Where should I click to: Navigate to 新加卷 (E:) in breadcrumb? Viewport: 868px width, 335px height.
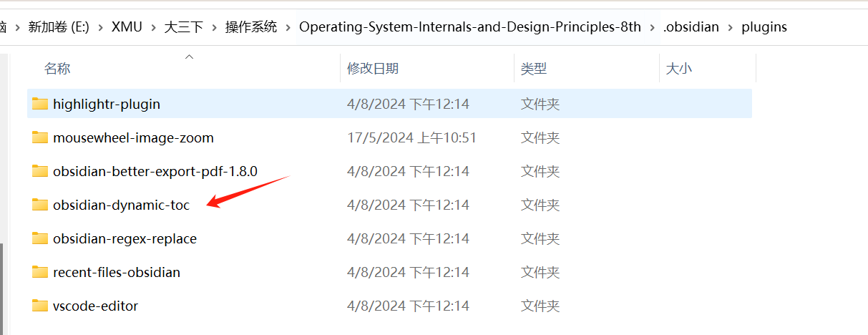pos(59,27)
